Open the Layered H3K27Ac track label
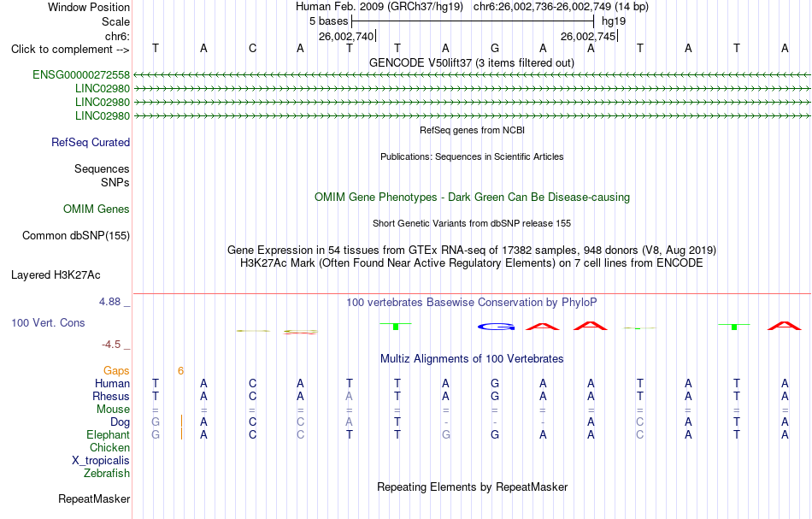 (x=56, y=275)
